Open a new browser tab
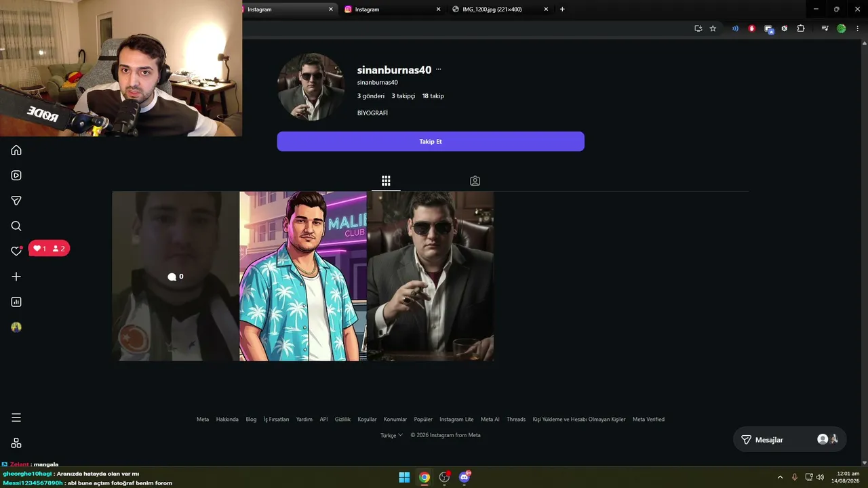 click(562, 9)
